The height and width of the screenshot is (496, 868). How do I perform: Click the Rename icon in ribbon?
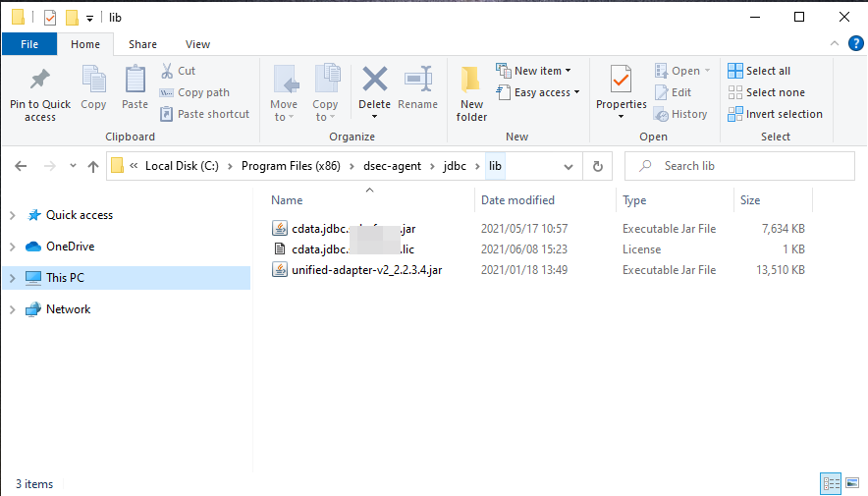point(418,81)
